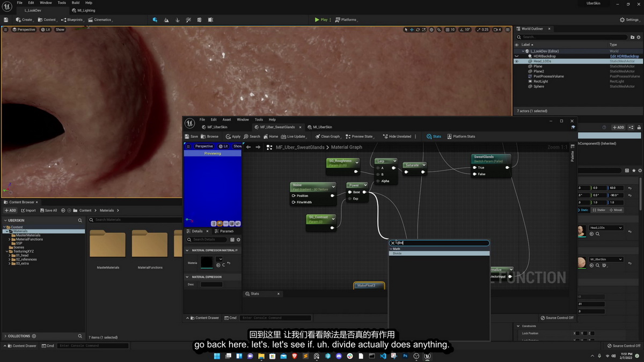644x362 pixels.
Task: Click Play in the main toolbar
Action: pyautogui.click(x=321, y=20)
